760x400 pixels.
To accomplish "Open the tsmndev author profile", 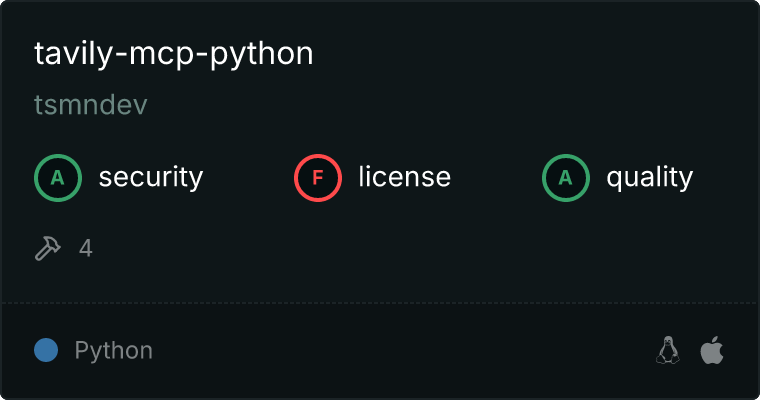I will [x=91, y=106].
